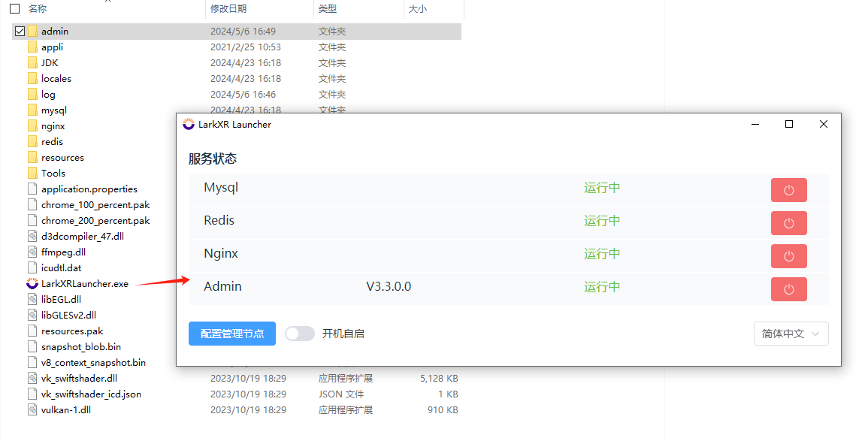This screenshot has width=868, height=441.
Task: Select the resources.pak file name
Action: [72, 331]
